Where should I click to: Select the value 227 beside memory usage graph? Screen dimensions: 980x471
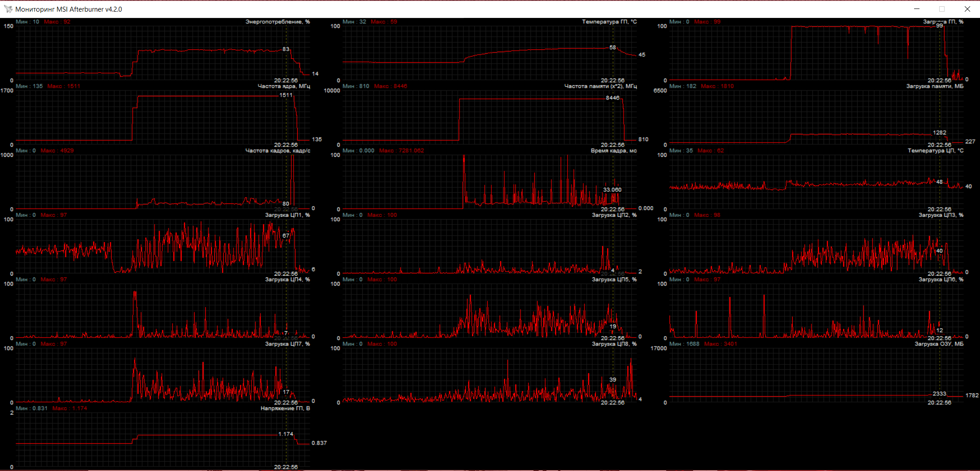click(x=970, y=142)
